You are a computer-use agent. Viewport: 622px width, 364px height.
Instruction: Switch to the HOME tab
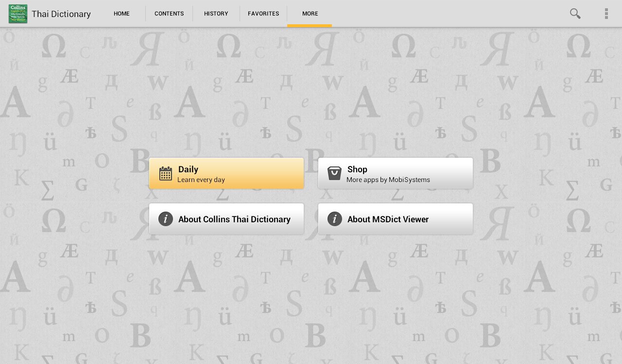tap(121, 14)
